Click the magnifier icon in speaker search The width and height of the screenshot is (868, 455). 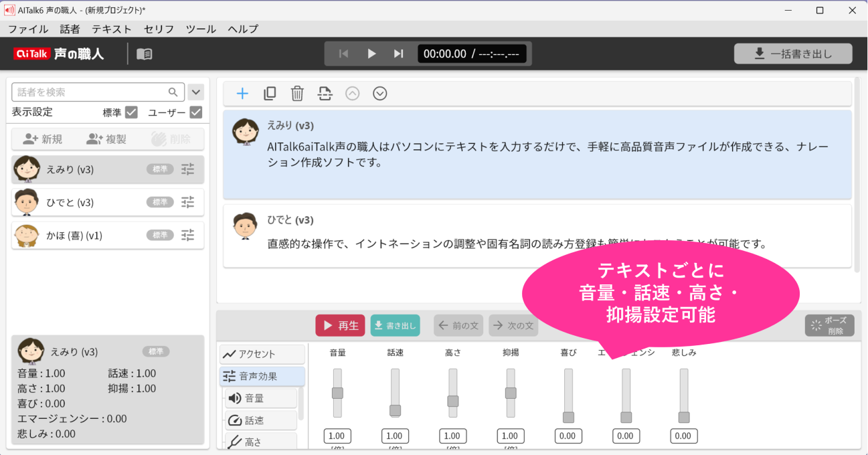pos(173,92)
